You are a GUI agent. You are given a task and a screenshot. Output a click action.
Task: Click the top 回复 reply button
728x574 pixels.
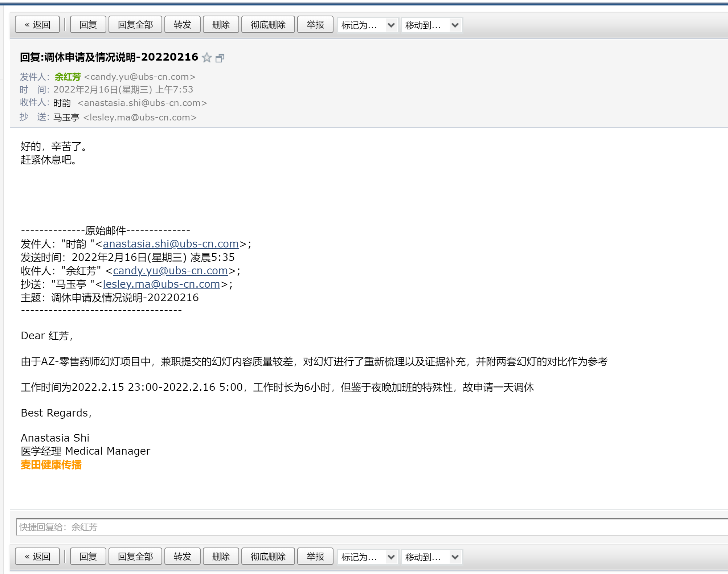point(88,25)
